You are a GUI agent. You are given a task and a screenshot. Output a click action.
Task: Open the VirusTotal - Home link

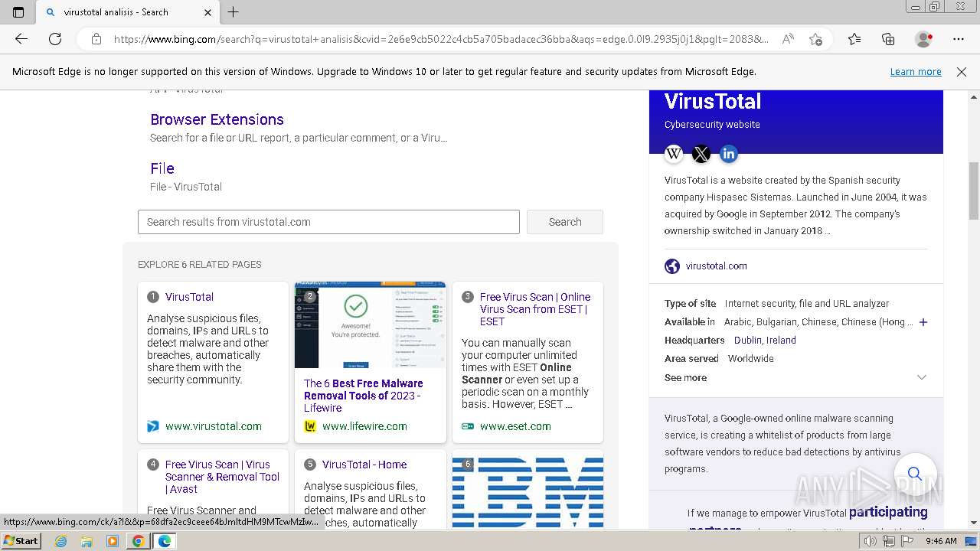364,465
